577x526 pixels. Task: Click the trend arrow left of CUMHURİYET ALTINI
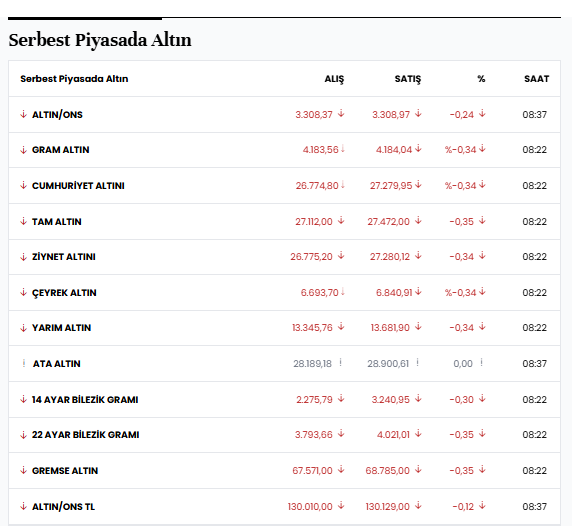pos(24,186)
